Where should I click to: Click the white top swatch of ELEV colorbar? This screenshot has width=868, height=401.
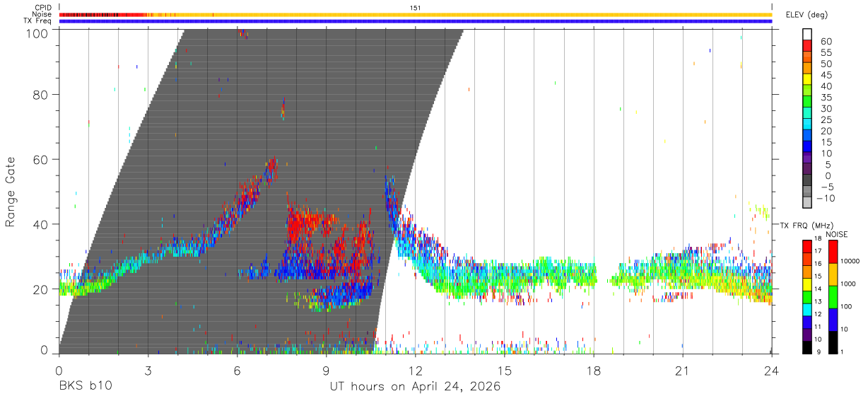(x=807, y=34)
